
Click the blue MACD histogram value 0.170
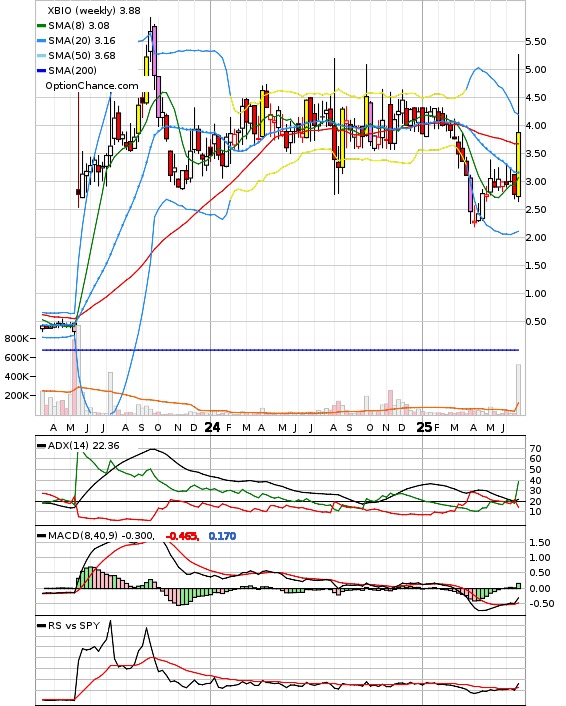(x=222, y=536)
